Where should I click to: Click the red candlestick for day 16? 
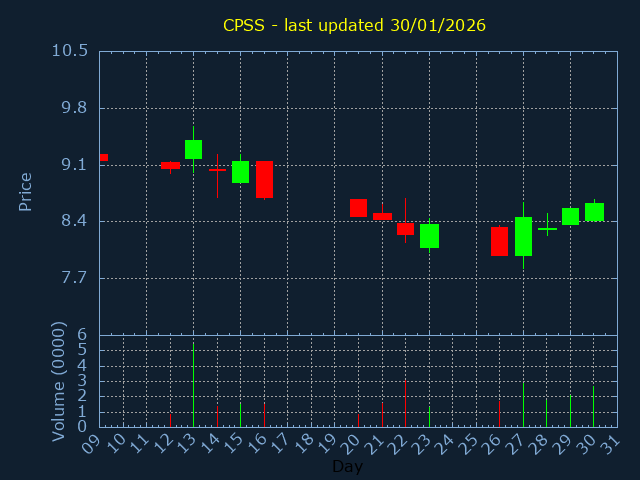pos(264,180)
